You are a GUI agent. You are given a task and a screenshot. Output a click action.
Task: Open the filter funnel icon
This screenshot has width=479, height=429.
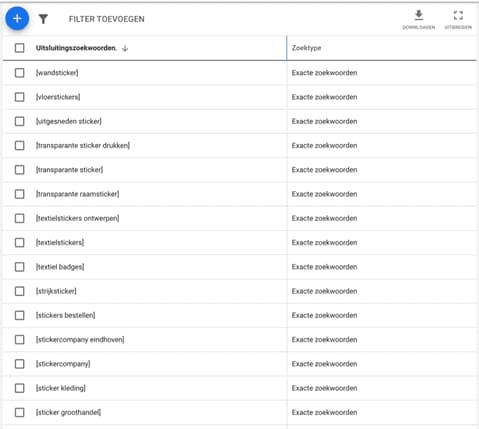click(x=43, y=19)
